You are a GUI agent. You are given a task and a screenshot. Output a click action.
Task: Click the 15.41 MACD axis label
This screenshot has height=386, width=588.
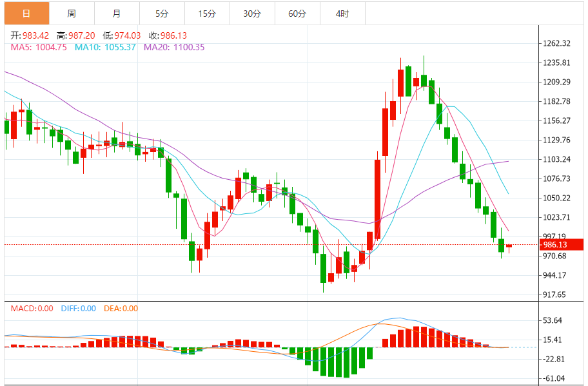553,340
